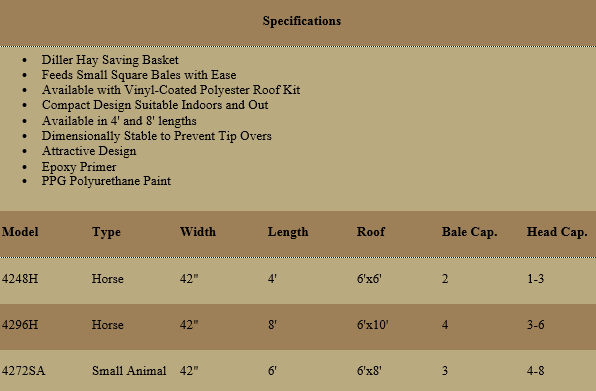The width and height of the screenshot is (596, 391).
Task: Click the 6'x10' roof size cell
Action: [x=372, y=325]
